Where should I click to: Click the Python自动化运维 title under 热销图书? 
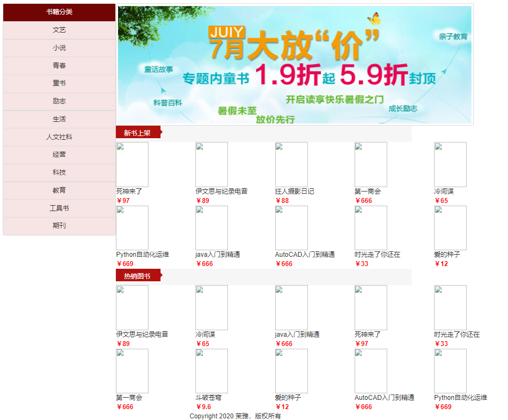click(x=460, y=398)
